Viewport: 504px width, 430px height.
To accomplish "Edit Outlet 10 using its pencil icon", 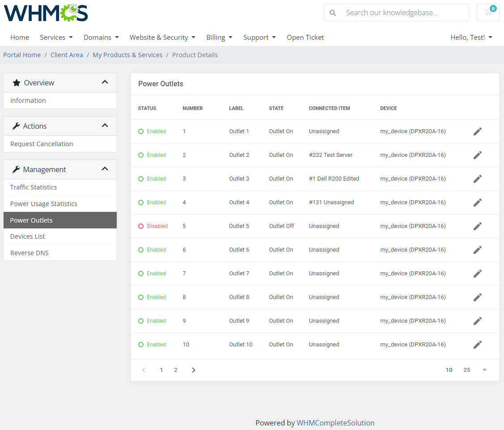I will click(x=477, y=344).
